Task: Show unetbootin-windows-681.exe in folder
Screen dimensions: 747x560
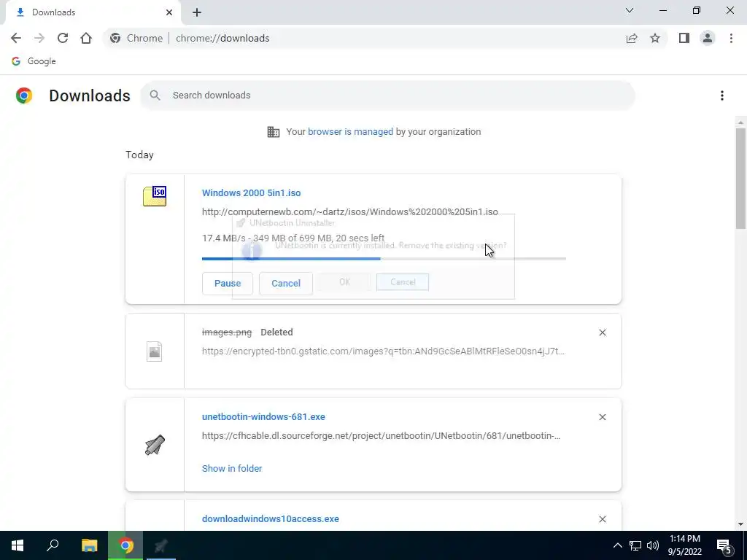Action: (x=231, y=469)
